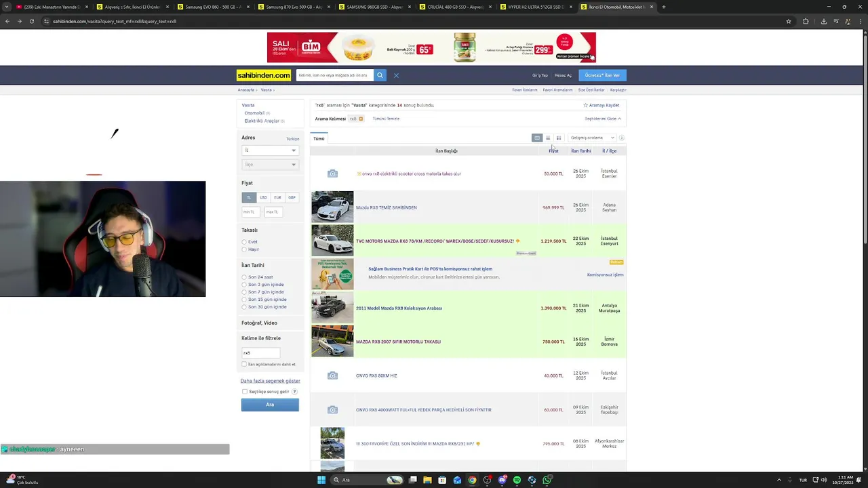
Task: Click the sorting info icon
Action: tap(621, 138)
